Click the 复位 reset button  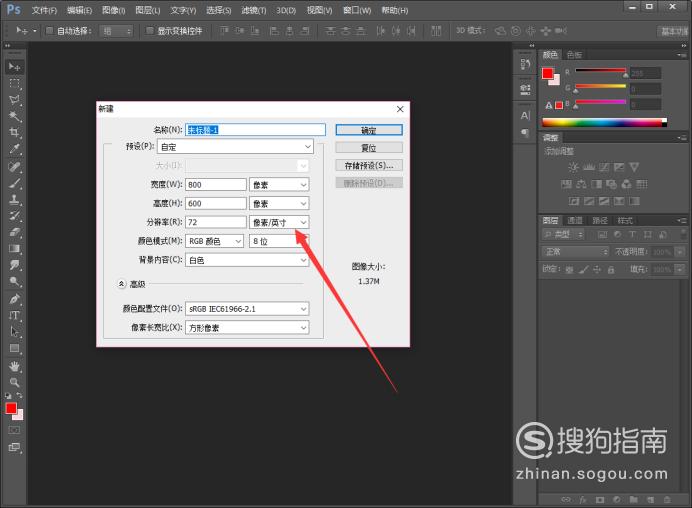369,147
